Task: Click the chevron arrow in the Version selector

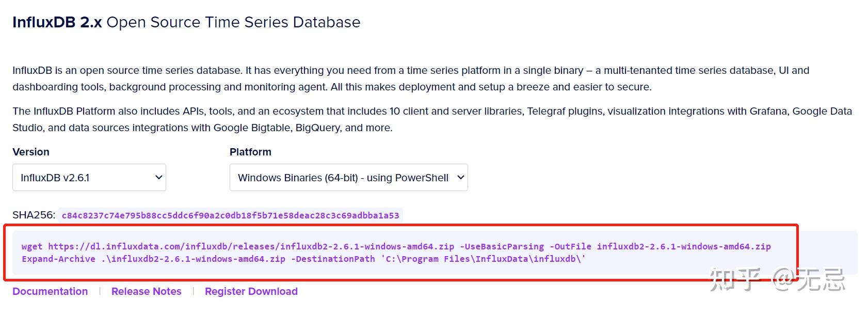Action: point(159,178)
